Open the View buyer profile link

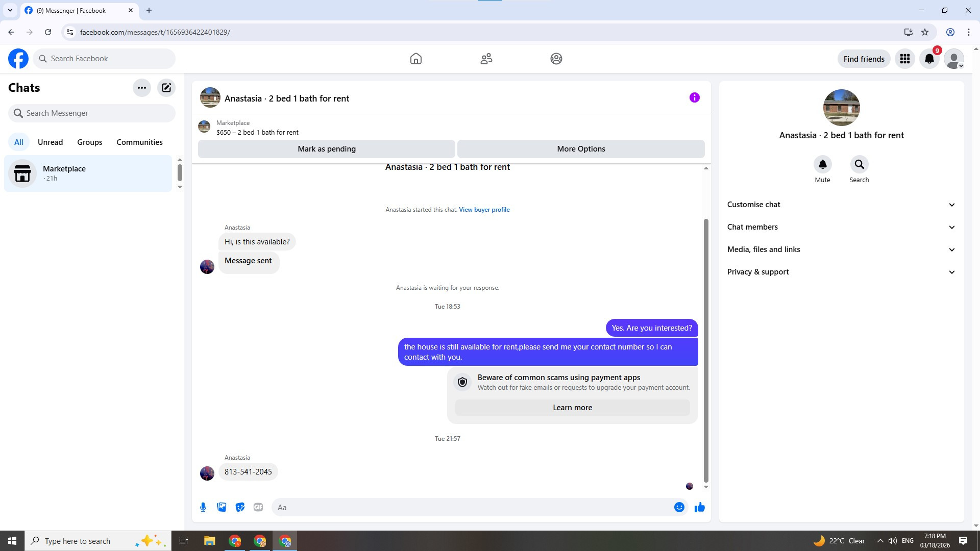pyautogui.click(x=484, y=210)
